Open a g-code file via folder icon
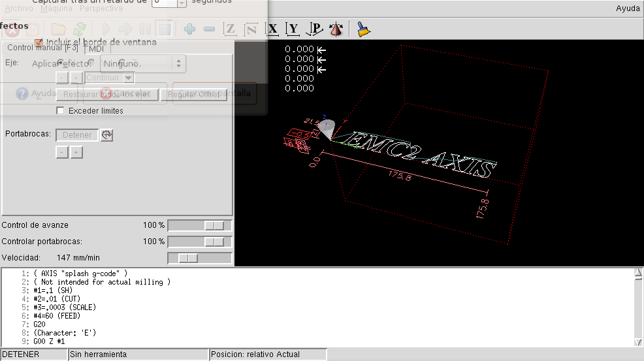 (x=58, y=29)
